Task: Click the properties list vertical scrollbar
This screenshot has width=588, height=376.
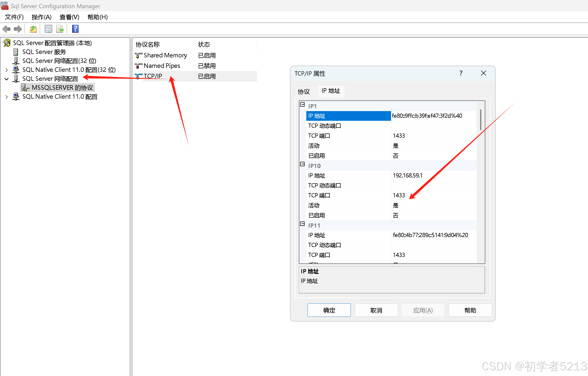Action: (x=480, y=120)
